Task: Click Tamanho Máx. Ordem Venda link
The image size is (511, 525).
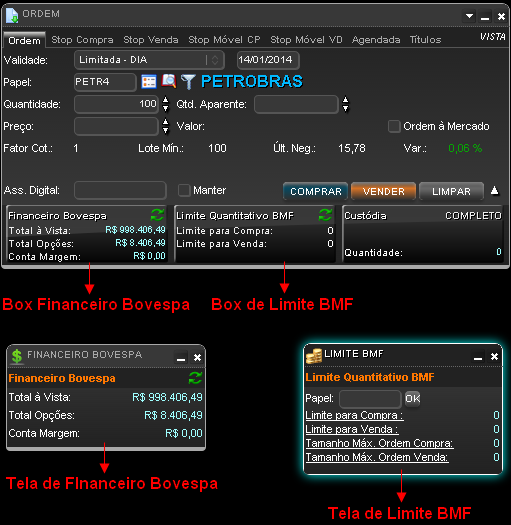Action: [377, 457]
